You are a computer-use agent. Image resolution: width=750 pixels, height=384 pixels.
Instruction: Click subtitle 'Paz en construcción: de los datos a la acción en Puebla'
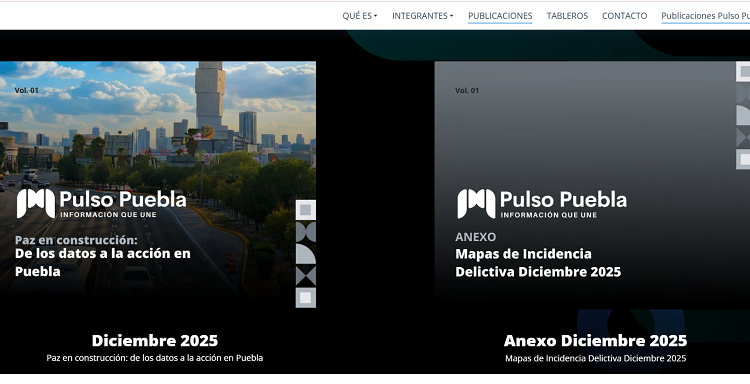point(154,358)
